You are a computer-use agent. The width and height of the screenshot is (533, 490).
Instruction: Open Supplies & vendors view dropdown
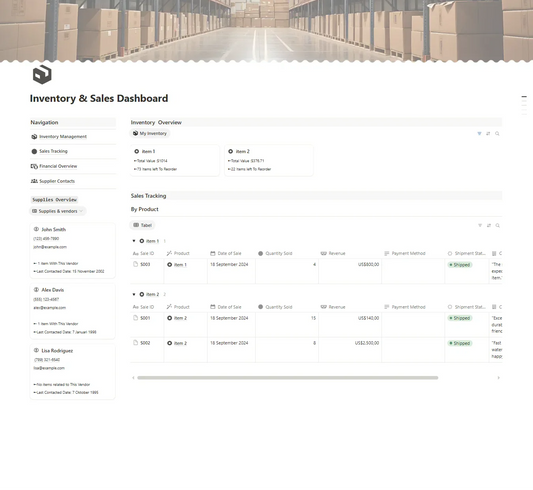[x=58, y=211]
